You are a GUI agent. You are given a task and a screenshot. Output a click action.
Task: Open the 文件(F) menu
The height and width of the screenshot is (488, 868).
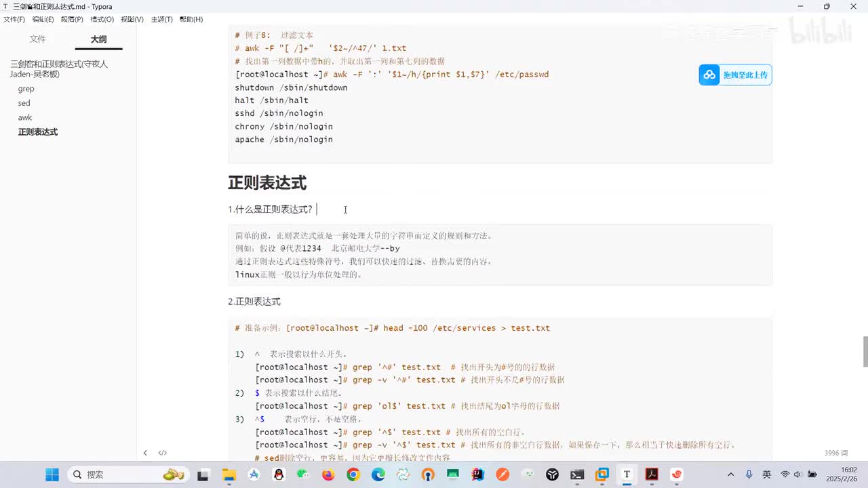14,20
